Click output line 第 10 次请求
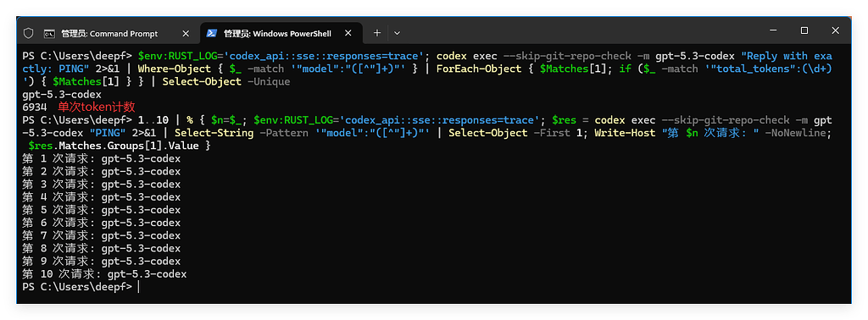 point(104,274)
